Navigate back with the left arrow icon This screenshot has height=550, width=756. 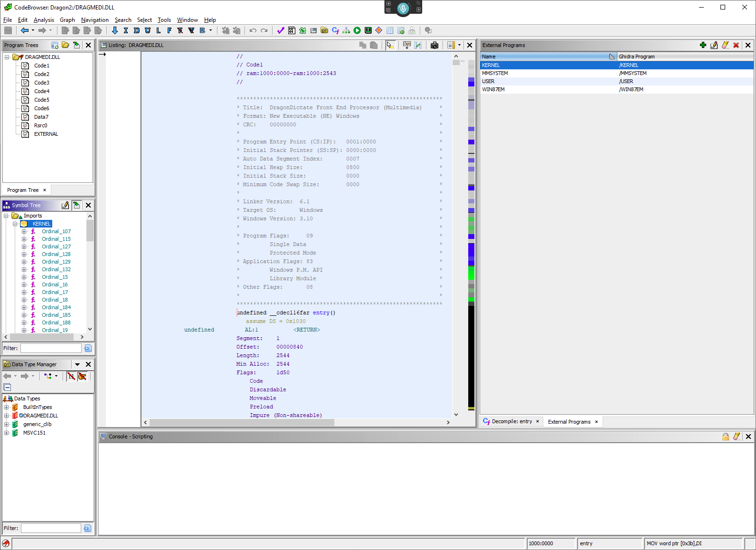24,30
